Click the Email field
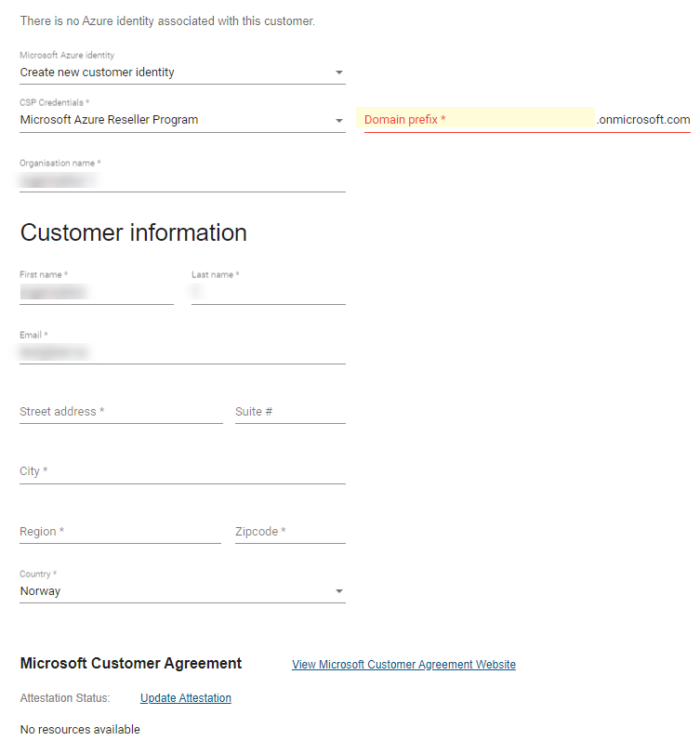The image size is (700, 754). (x=182, y=352)
